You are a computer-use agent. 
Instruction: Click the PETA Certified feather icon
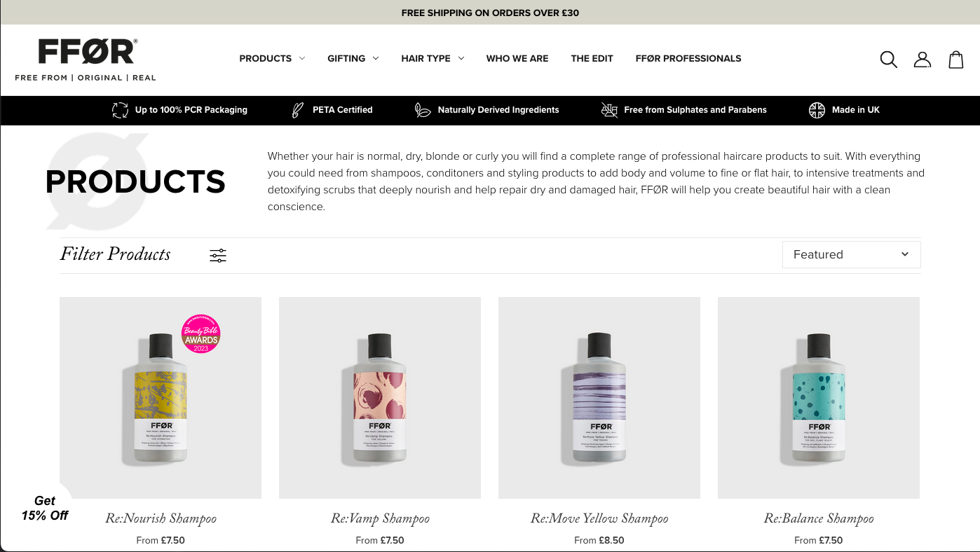pyautogui.click(x=298, y=110)
